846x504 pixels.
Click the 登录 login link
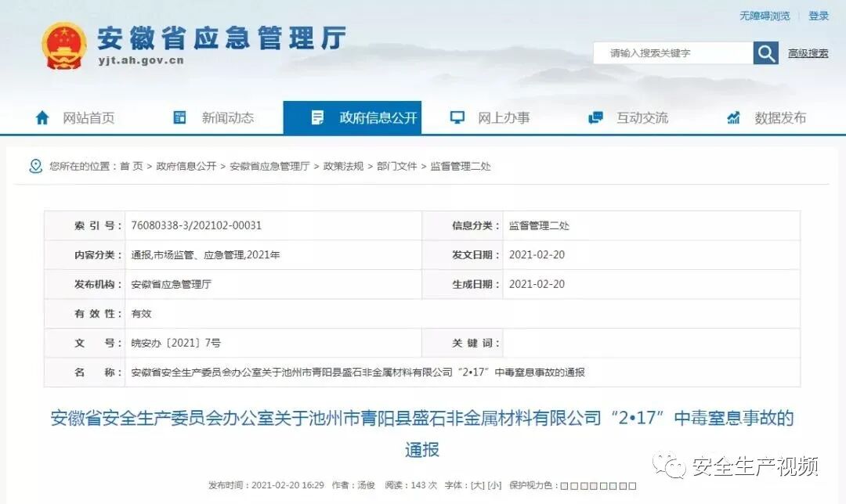point(819,16)
